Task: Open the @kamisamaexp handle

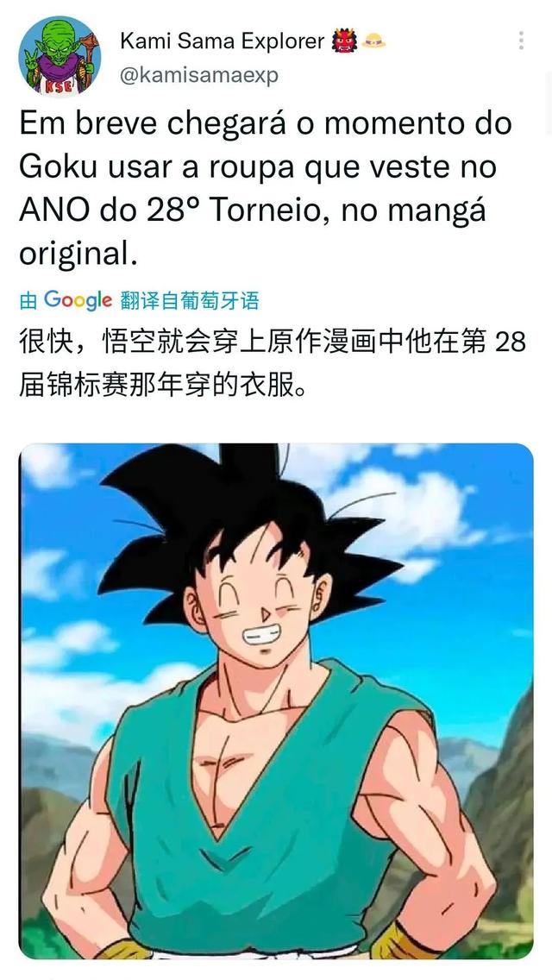Action: [x=198, y=75]
